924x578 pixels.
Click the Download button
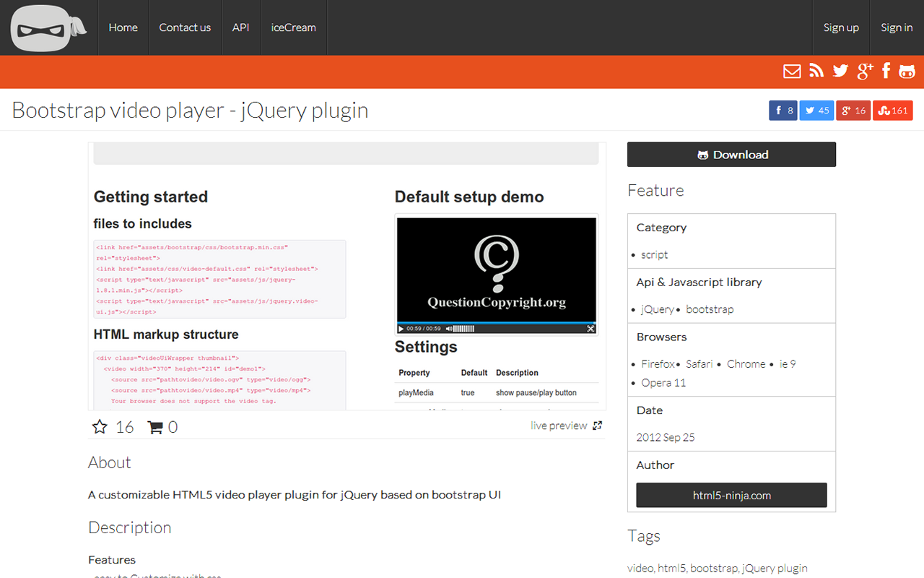(731, 155)
